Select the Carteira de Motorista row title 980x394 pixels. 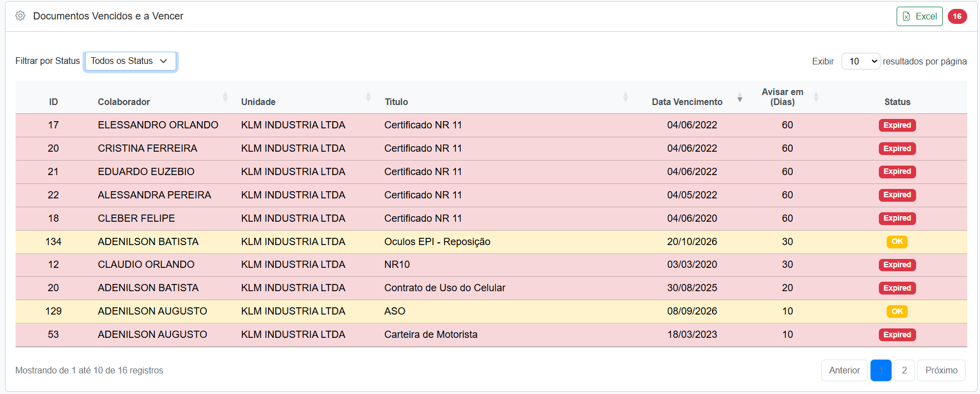(x=430, y=335)
